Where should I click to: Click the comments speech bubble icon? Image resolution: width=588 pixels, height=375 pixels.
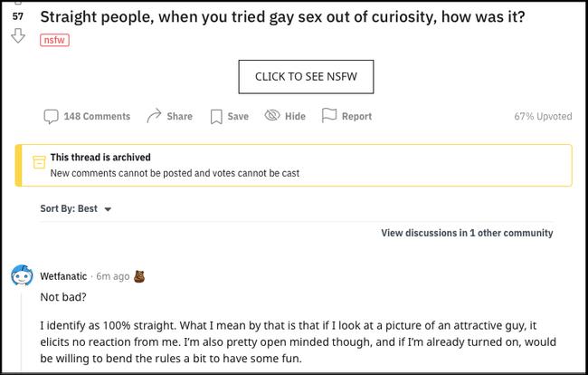click(x=52, y=116)
